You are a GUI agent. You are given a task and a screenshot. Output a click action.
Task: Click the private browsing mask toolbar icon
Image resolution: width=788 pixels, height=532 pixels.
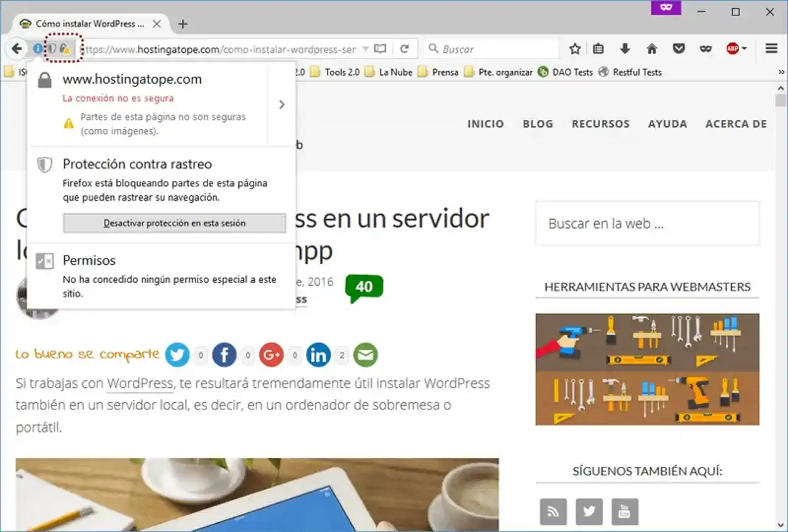(x=706, y=49)
